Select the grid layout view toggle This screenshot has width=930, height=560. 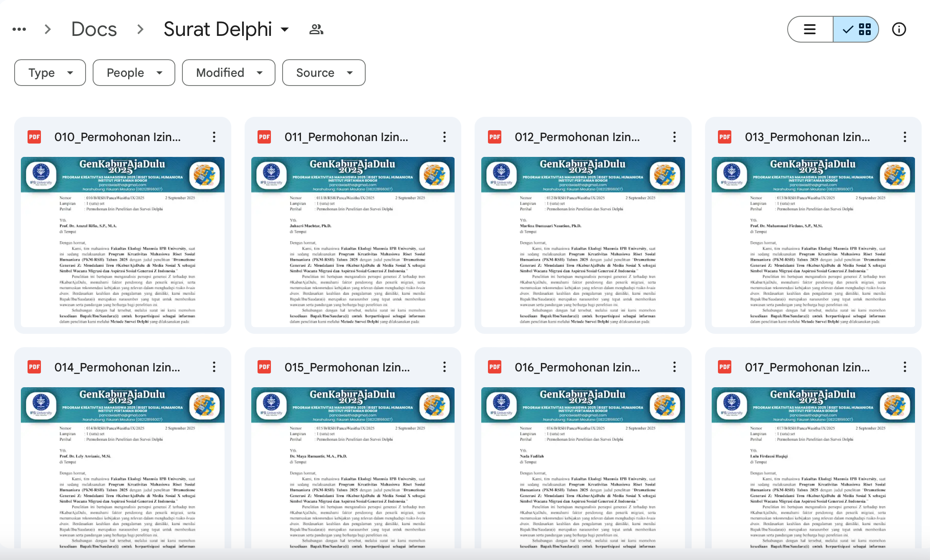click(x=857, y=29)
